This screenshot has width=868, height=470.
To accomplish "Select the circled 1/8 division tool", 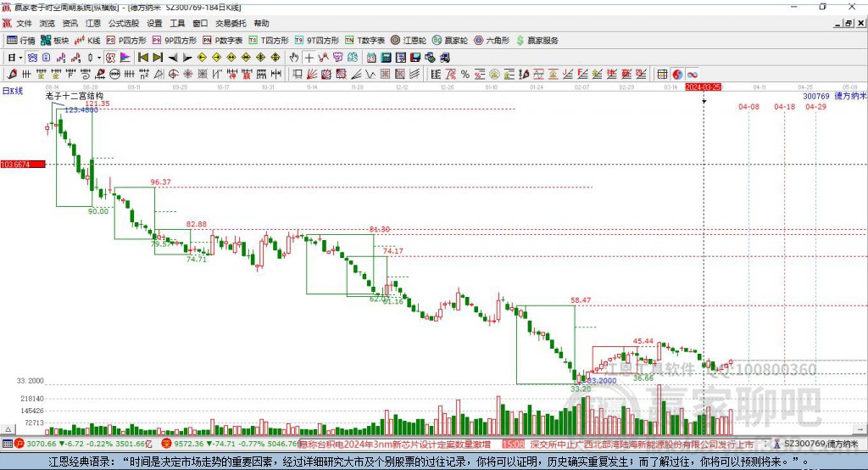I will point(114,75).
